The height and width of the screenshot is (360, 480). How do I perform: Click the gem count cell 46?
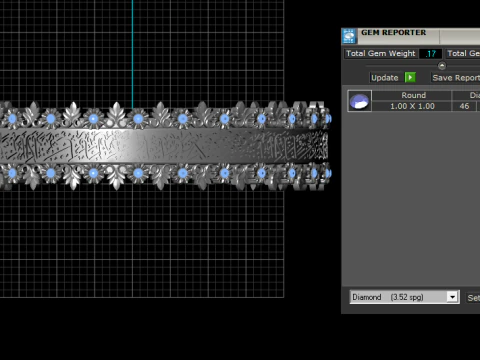pos(464,106)
